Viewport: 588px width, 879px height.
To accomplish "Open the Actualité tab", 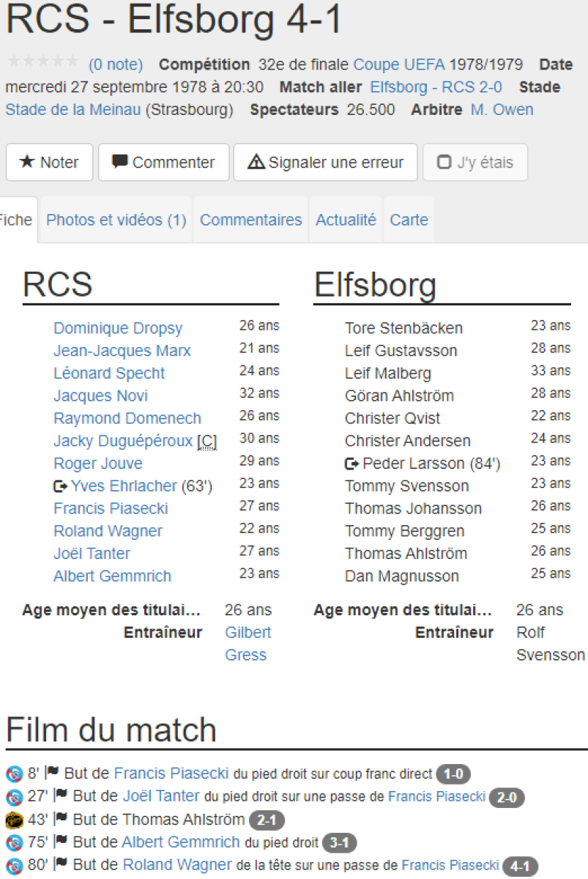I will point(346,220).
